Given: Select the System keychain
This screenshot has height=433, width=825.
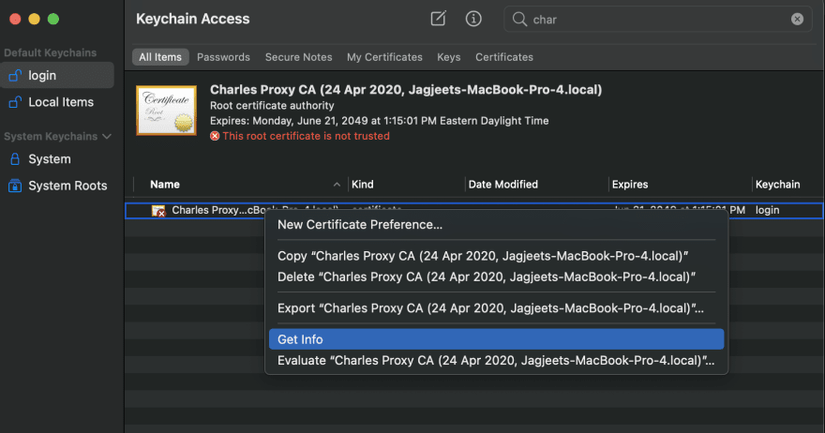Looking at the screenshot, I should 49,159.
